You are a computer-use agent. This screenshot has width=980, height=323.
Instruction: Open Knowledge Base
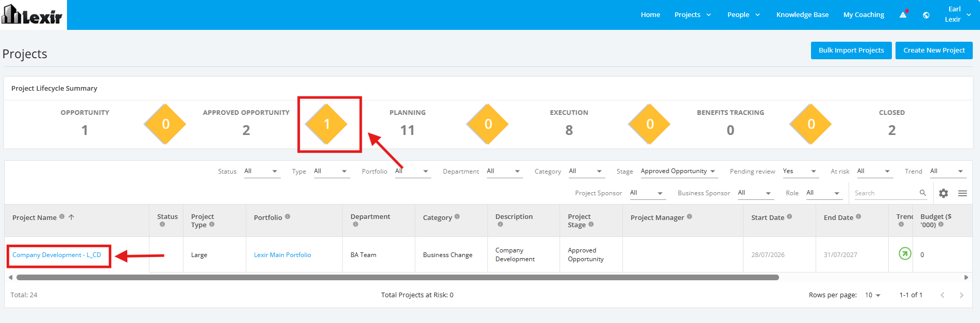point(802,14)
